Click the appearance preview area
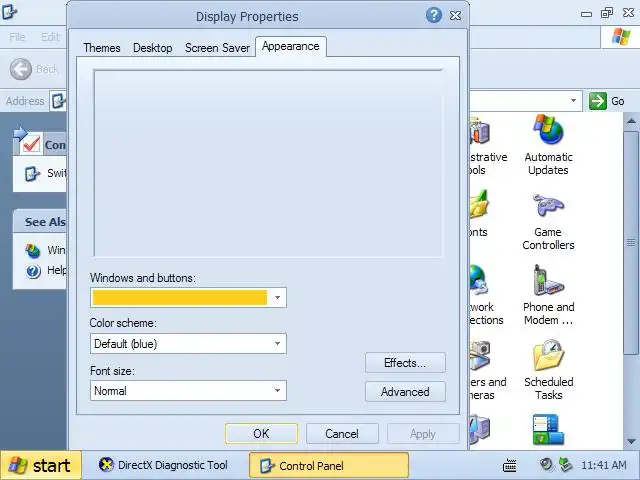The height and width of the screenshot is (480, 640). click(268, 163)
